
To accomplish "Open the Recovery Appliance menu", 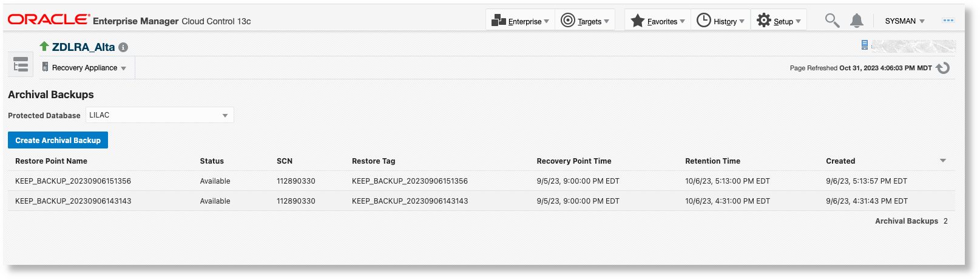I will click(84, 68).
